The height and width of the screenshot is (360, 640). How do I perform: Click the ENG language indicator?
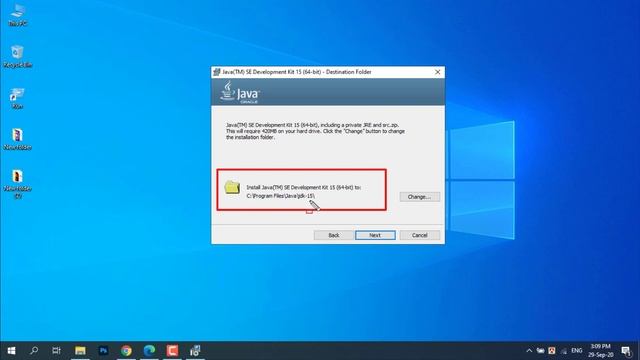(x=577, y=351)
